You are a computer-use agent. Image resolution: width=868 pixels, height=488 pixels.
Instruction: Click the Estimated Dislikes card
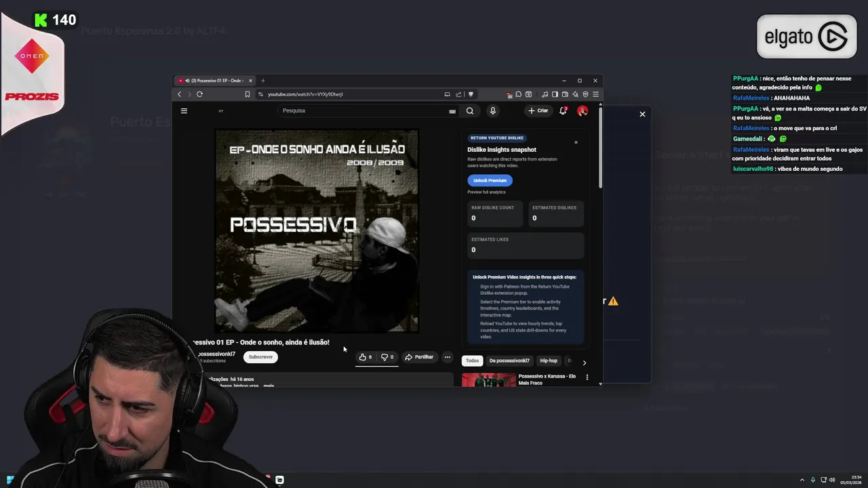[556, 213]
